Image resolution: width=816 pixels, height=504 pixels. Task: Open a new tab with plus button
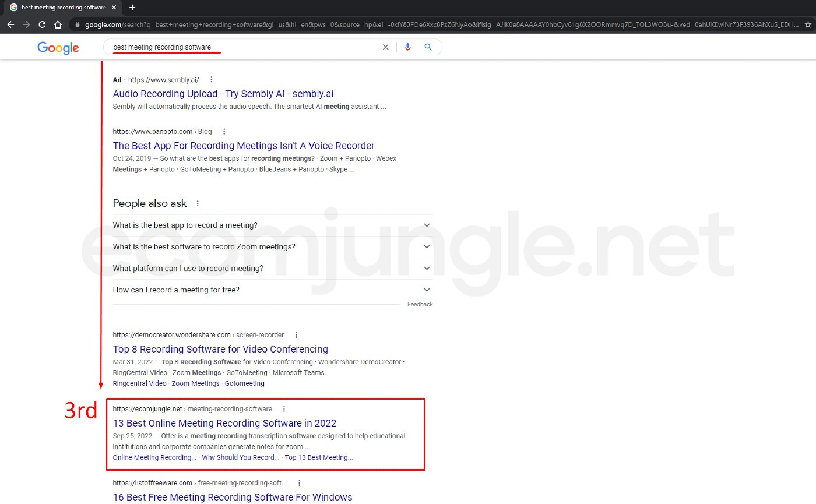pyautogui.click(x=132, y=8)
